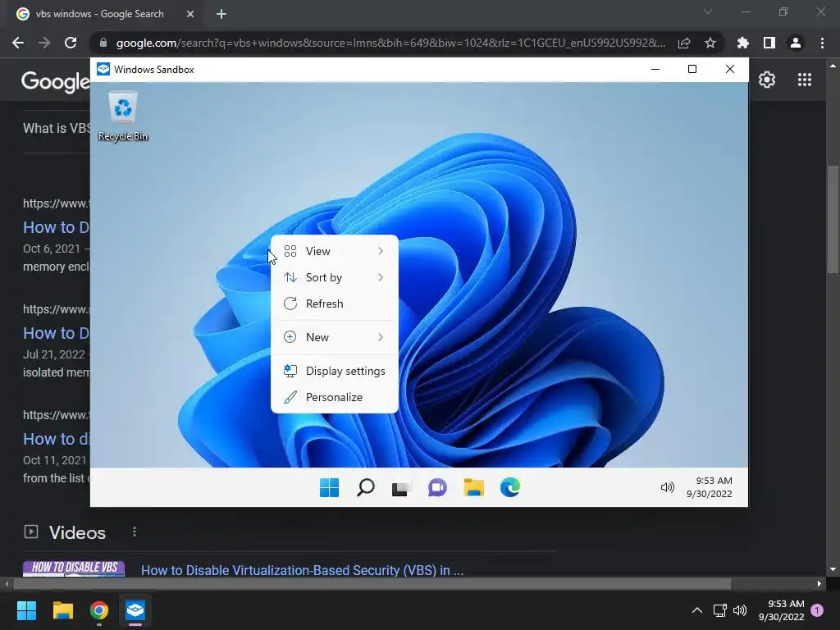Open the Google apps grid
This screenshot has height=630, width=840.
tap(805, 80)
